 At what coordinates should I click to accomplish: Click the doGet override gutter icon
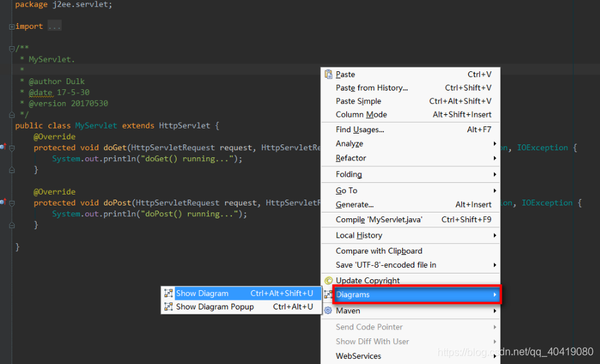pyautogui.click(x=3, y=146)
